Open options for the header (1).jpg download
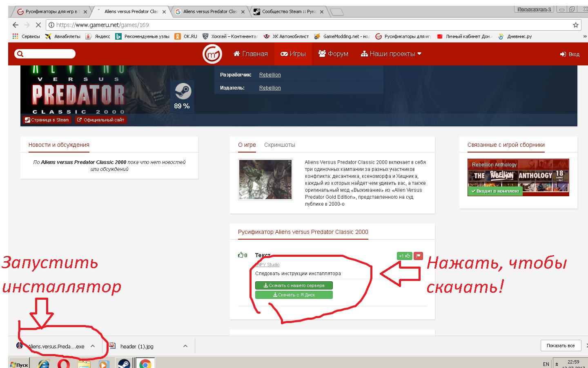This screenshot has height=368, width=588. 185,346
